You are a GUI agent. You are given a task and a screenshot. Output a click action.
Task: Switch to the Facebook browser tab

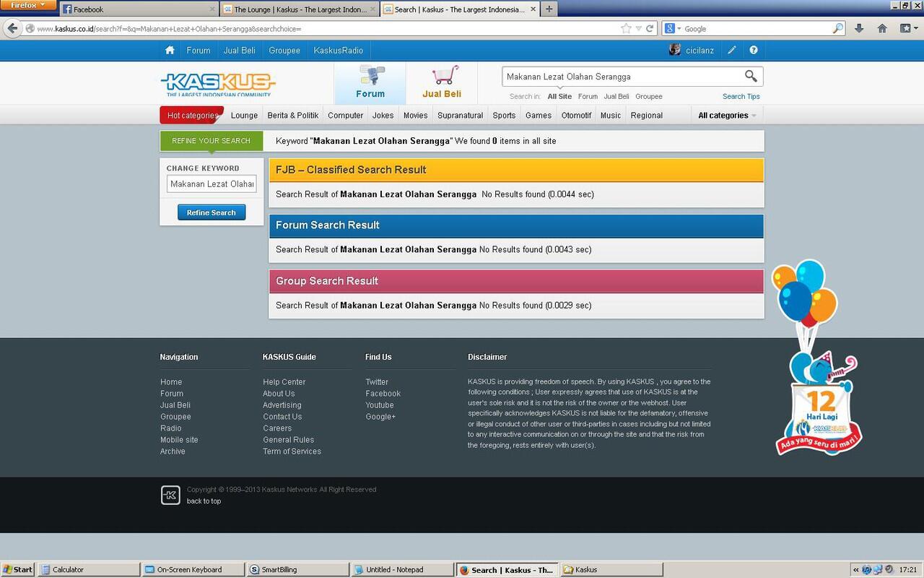137,9
